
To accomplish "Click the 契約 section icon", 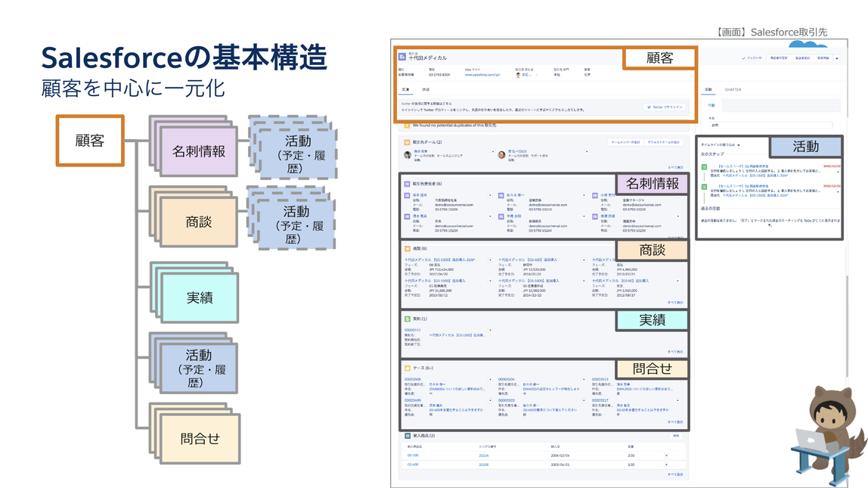I will [x=408, y=319].
